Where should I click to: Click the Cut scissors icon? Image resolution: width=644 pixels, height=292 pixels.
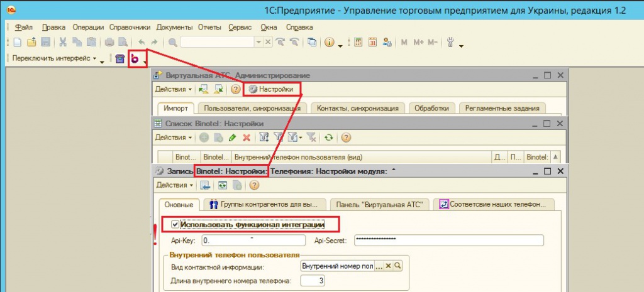click(x=63, y=42)
